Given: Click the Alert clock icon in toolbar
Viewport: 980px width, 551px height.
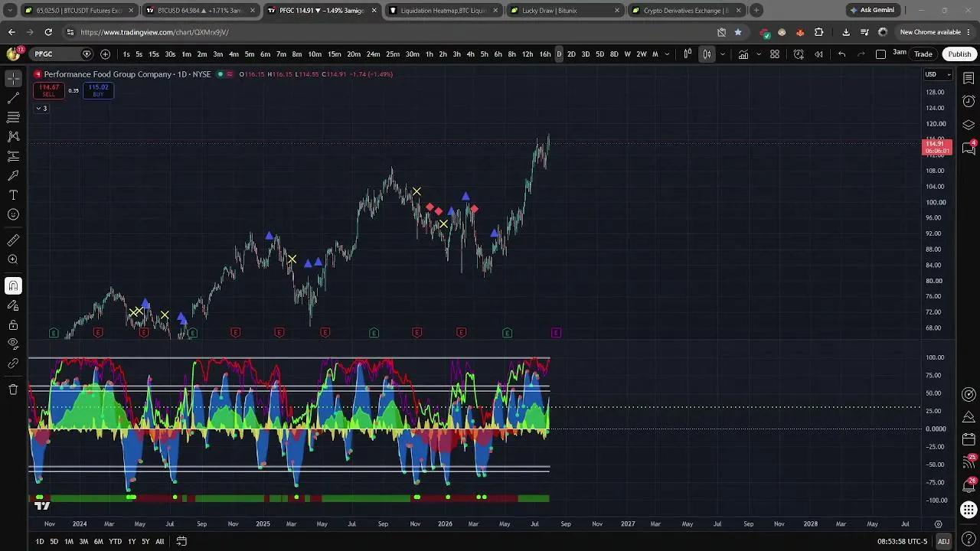Looking at the screenshot, I should (x=799, y=54).
